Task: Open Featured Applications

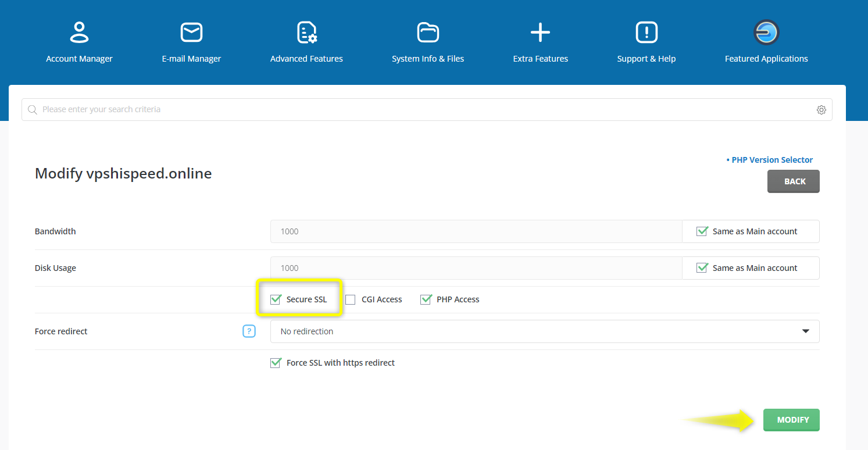Action: (766, 41)
